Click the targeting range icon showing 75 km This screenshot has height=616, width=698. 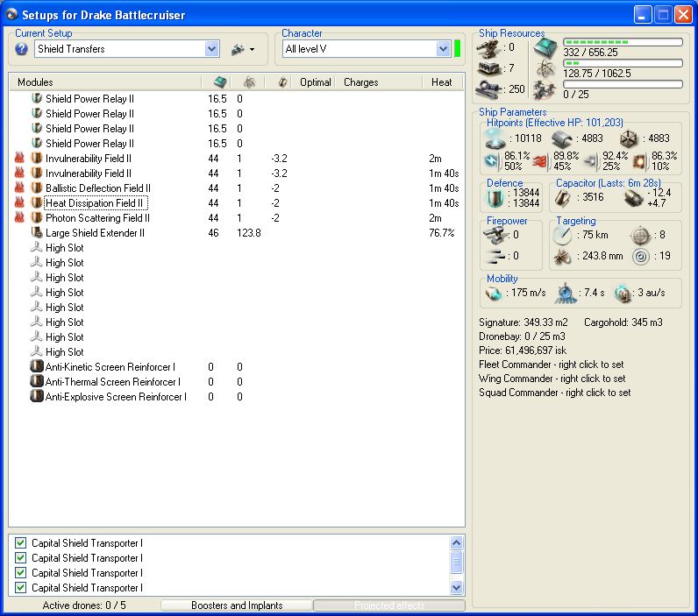[x=563, y=236]
